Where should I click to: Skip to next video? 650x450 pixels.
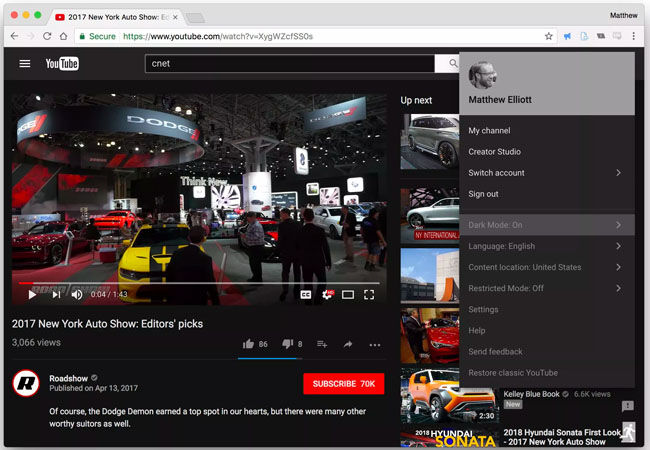[x=56, y=295]
